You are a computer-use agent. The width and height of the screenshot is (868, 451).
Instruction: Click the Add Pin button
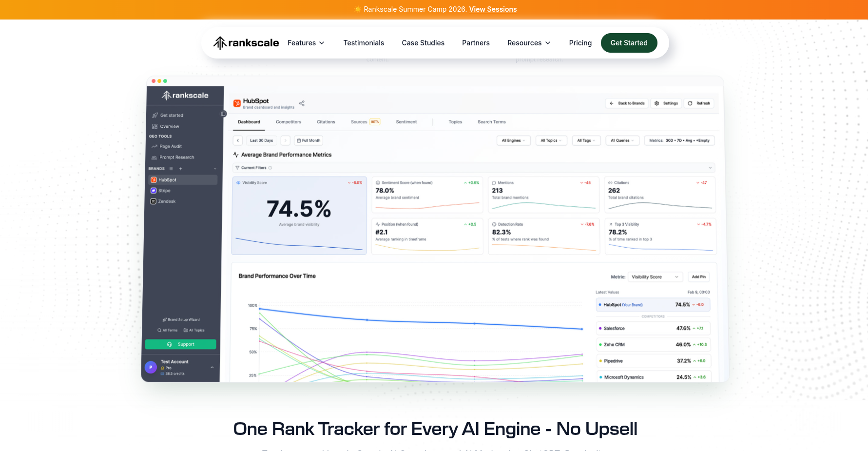[x=698, y=277]
